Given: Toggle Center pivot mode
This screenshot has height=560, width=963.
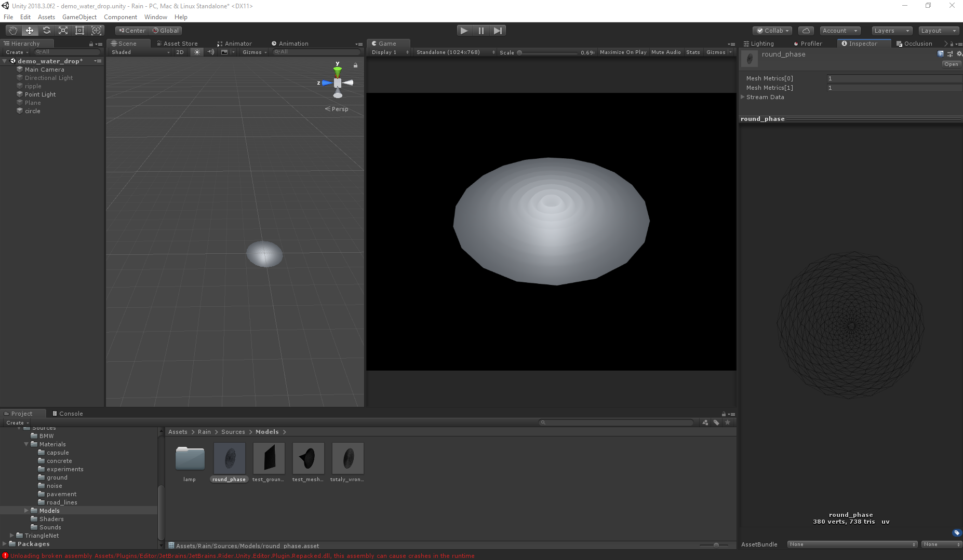Looking at the screenshot, I should coord(132,31).
